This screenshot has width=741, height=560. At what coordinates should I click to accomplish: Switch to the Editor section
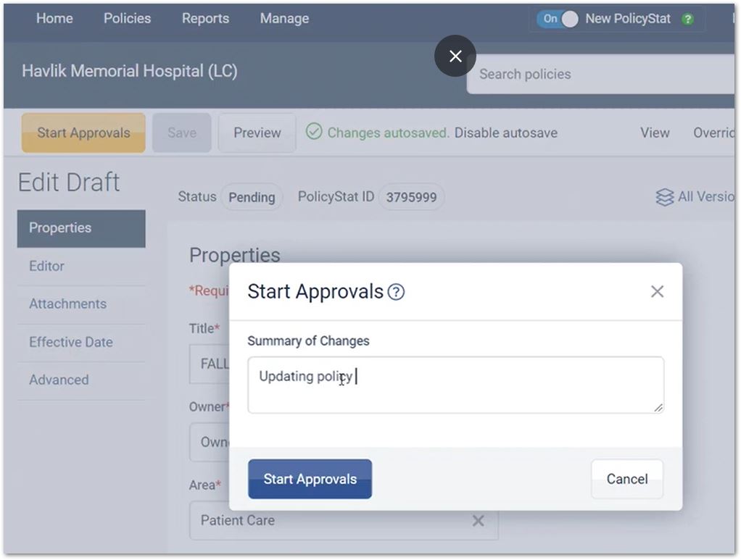[46, 266]
